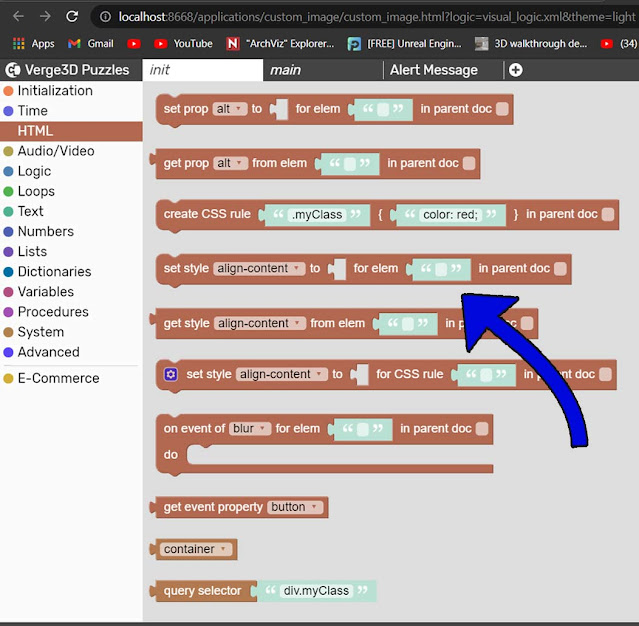The image size is (639, 626).
Task: Toggle parent doc checkbox on get prop block
Action: click(x=469, y=163)
